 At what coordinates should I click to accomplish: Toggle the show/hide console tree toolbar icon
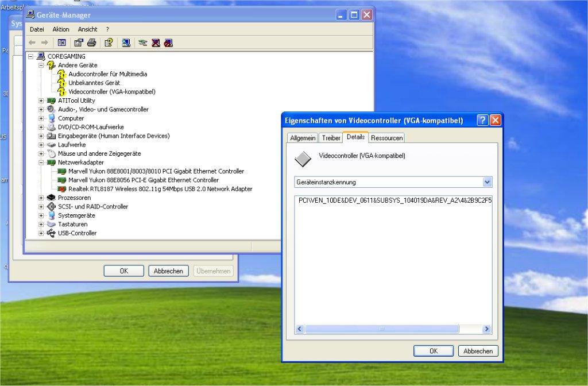click(x=61, y=43)
